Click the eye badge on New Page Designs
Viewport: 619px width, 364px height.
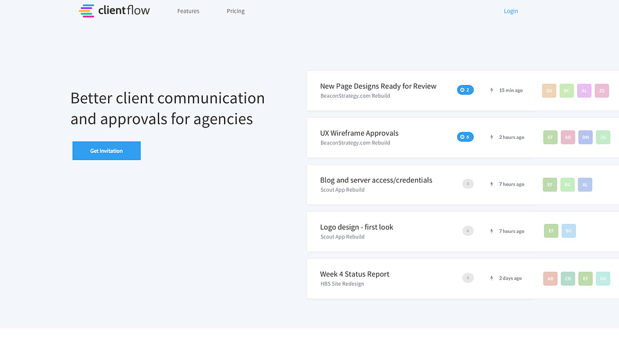(x=465, y=89)
